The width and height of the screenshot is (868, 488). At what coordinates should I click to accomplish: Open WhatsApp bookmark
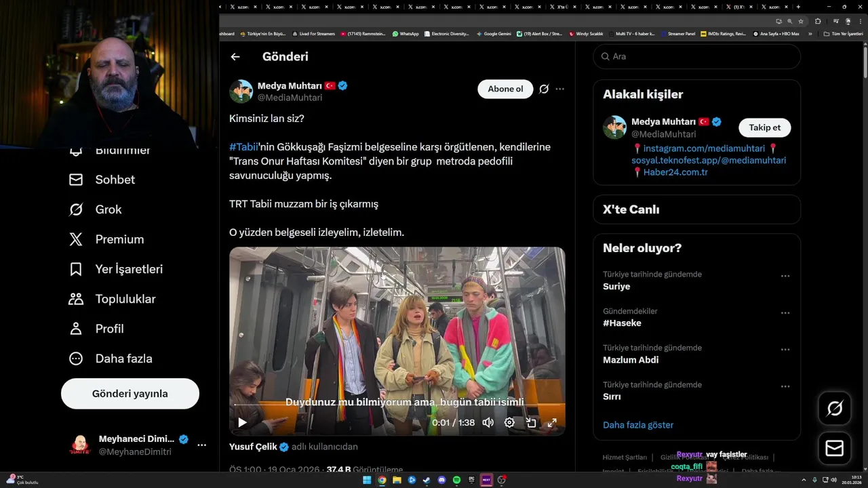(x=406, y=34)
